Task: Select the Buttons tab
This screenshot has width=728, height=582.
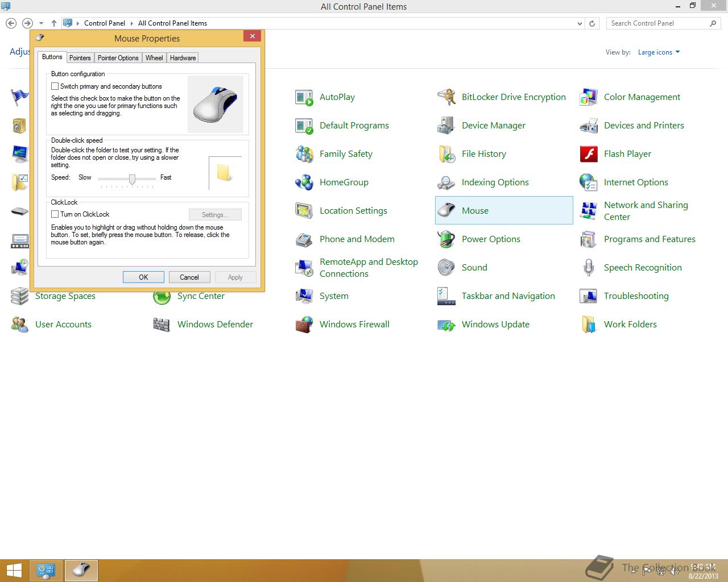Action: click(x=52, y=57)
